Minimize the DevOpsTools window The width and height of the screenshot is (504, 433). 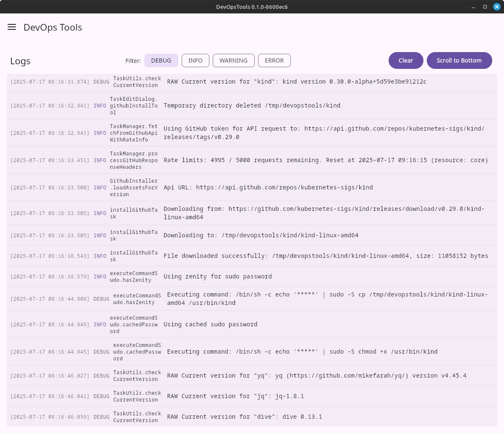[474, 7]
